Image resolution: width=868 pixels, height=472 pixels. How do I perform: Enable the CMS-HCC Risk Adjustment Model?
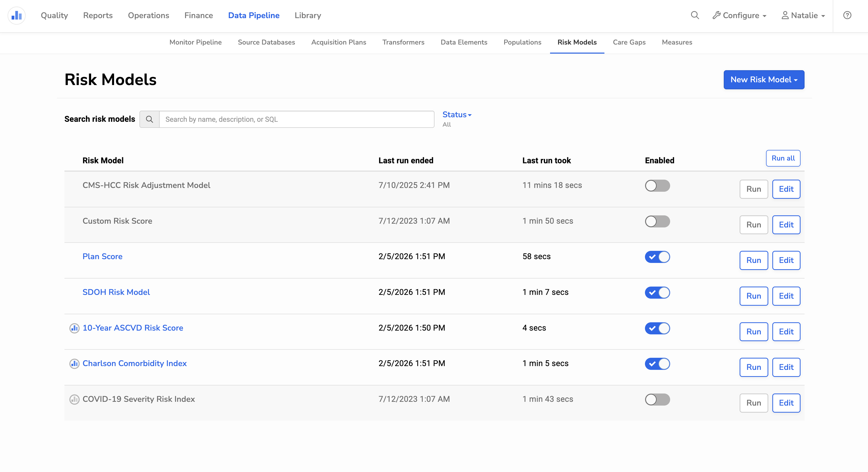[x=657, y=185]
